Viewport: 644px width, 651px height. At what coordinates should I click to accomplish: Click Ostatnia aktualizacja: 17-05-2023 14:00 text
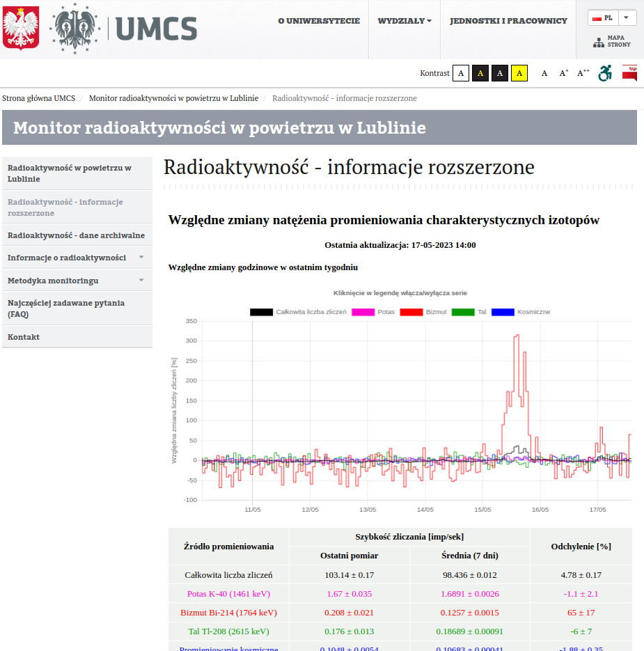(x=400, y=245)
